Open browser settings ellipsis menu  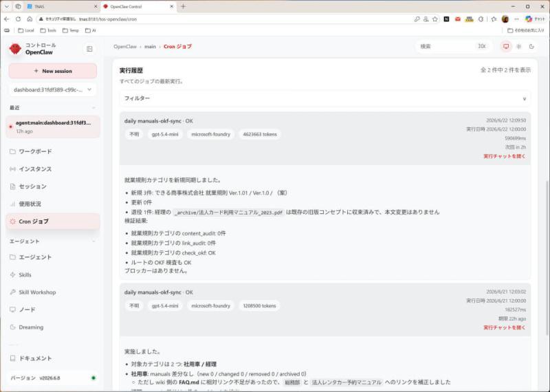click(516, 19)
